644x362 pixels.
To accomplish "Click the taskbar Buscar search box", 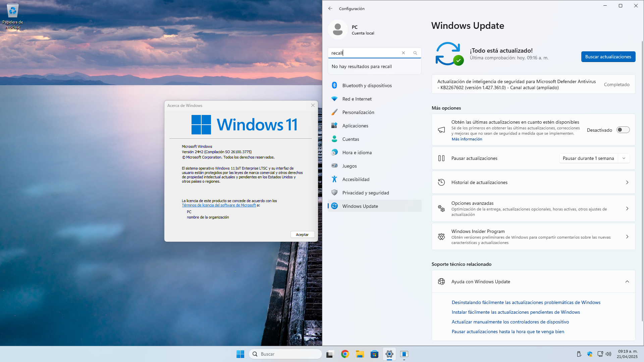I will point(285,354).
